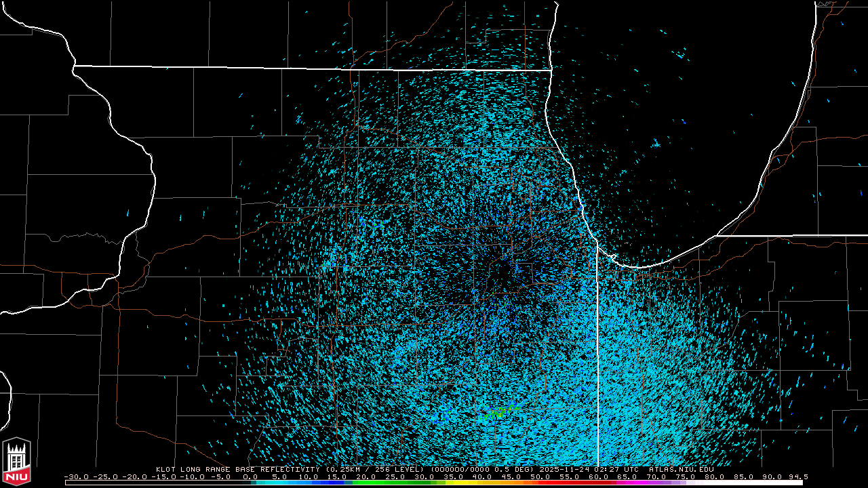Select green segment of reflectivity color scale
Viewport: 868px width, 488px height.
click(x=380, y=483)
